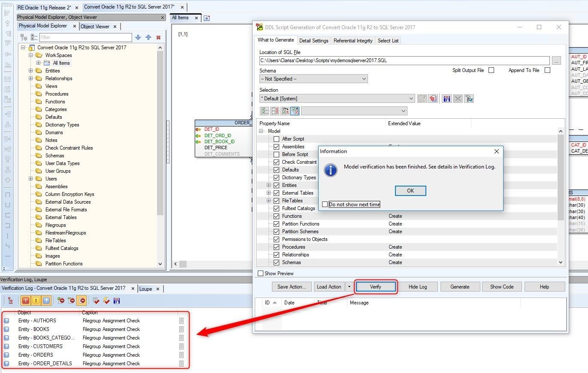Click the verify checkmark icon in log toolbar
588x373 pixels.
click(x=96, y=301)
